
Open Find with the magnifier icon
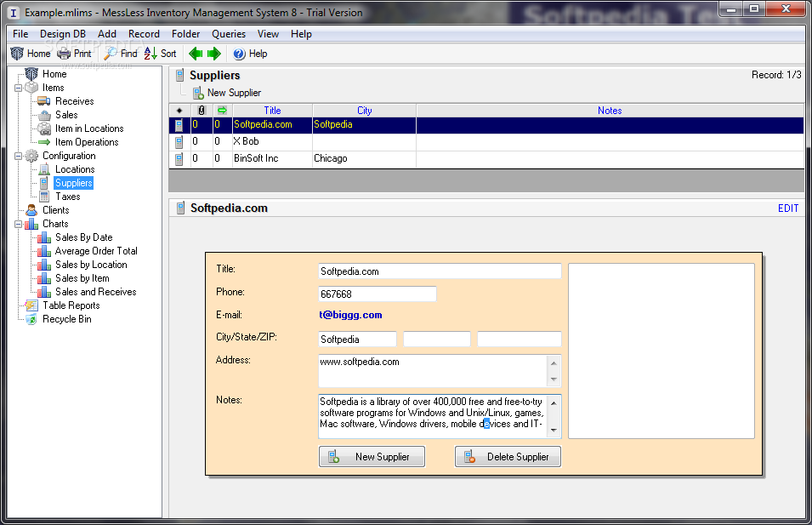(x=111, y=54)
